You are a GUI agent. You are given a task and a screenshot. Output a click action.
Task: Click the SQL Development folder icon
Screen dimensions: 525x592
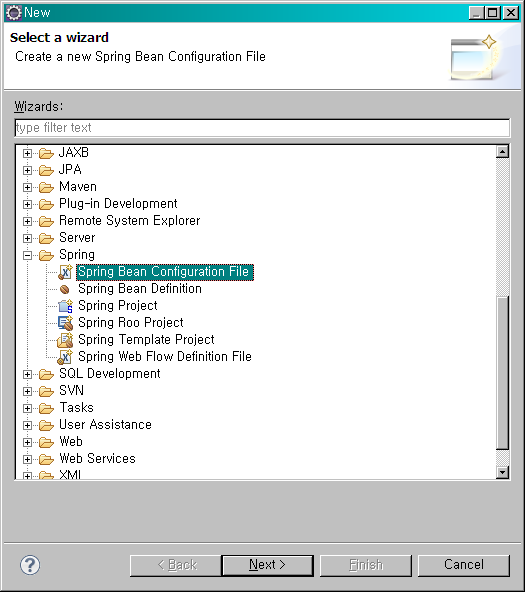[46, 374]
